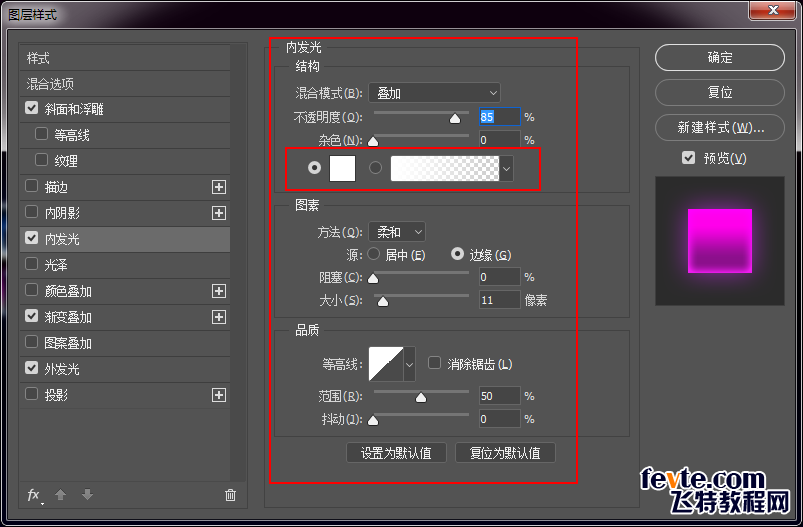Open 外发光 settings row

coord(125,369)
